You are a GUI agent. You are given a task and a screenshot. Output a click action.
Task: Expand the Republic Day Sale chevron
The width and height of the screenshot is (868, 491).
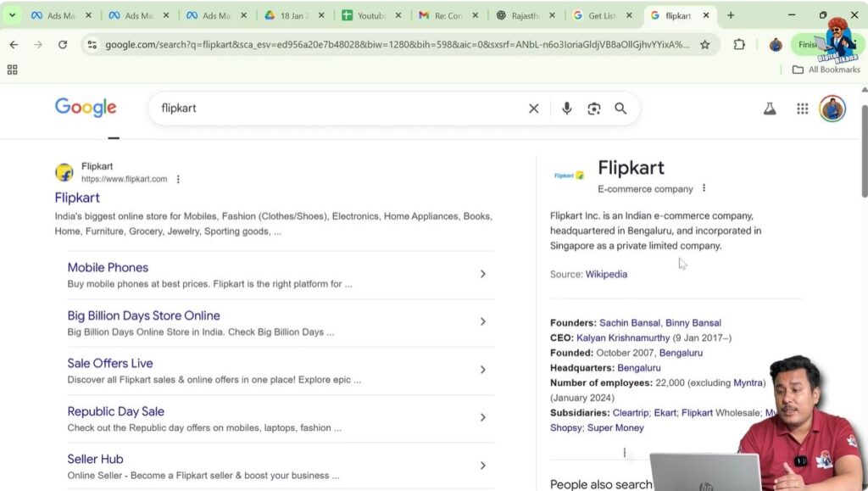tap(483, 417)
